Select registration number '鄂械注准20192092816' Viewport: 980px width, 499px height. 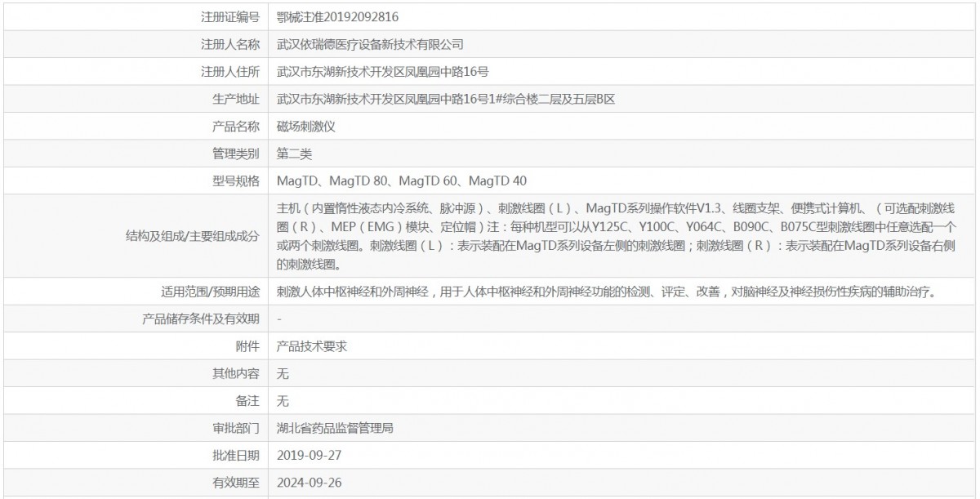click(x=338, y=16)
